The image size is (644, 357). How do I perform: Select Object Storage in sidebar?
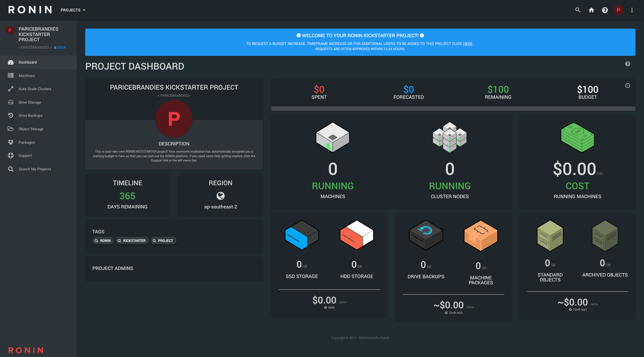[x=31, y=129]
